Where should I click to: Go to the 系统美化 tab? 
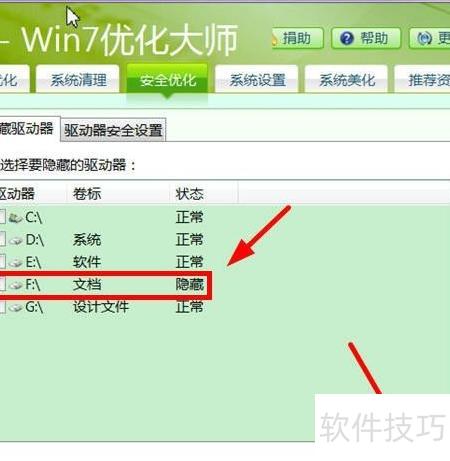coord(346,79)
